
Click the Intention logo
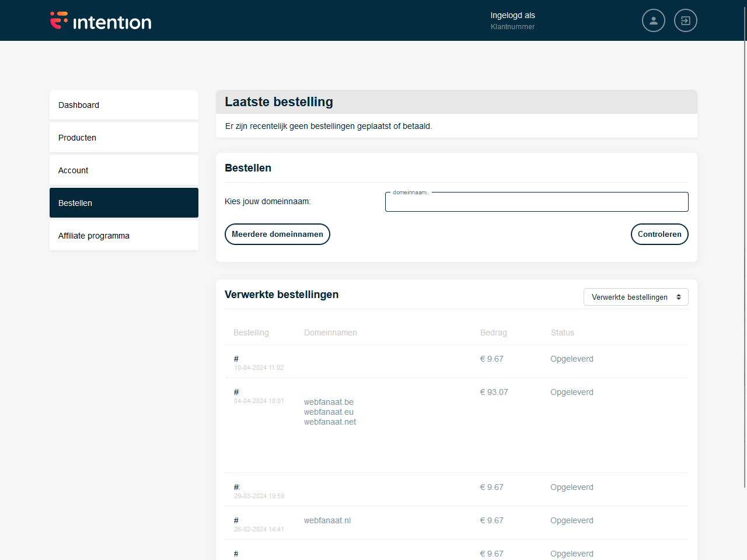(x=100, y=21)
